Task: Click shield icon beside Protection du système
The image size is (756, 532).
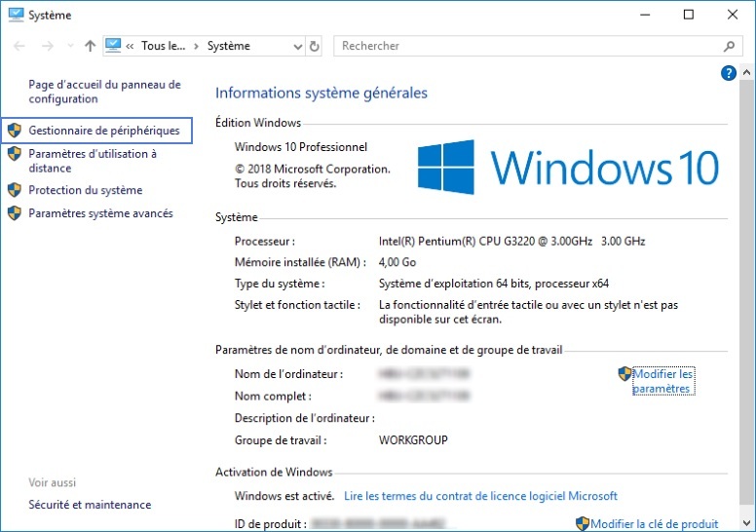Action: tap(15, 190)
